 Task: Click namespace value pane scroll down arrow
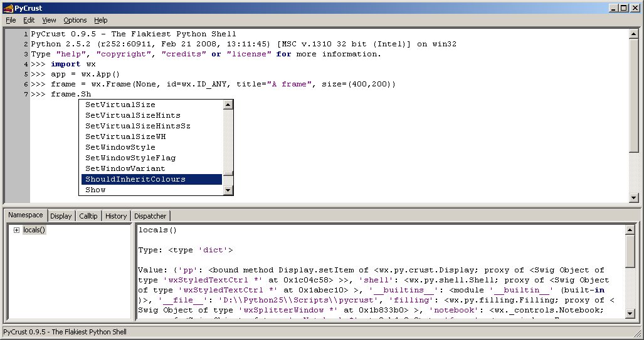[630, 313]
